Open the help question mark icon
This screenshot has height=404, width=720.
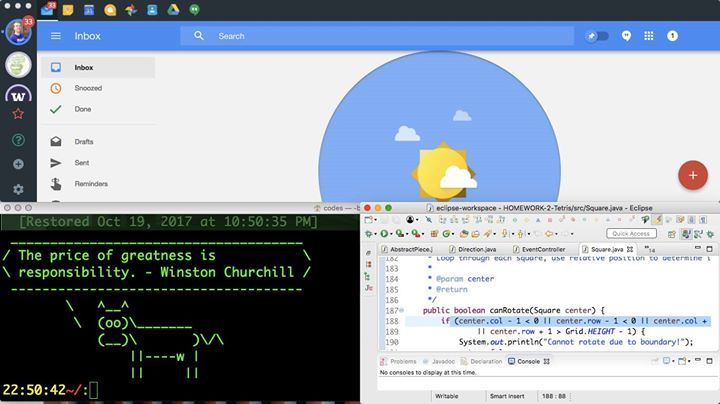pyautogui.click(x=18, y=140)
